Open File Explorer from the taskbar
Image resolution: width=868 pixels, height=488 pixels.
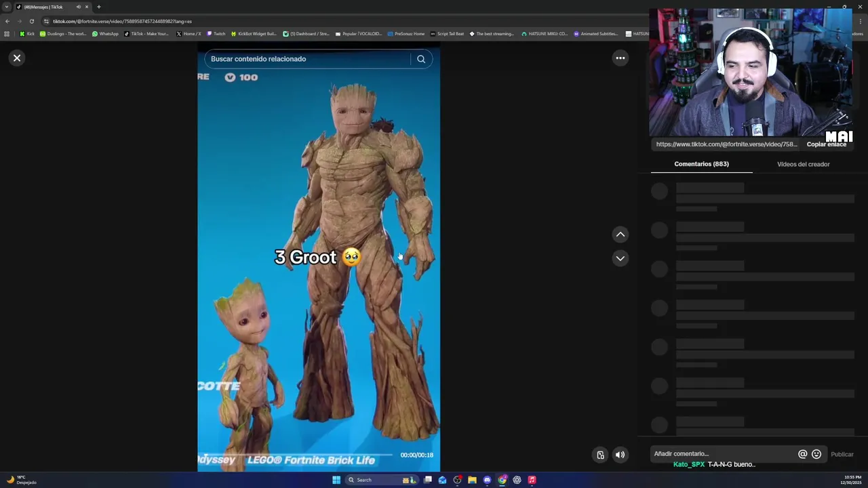472,480
